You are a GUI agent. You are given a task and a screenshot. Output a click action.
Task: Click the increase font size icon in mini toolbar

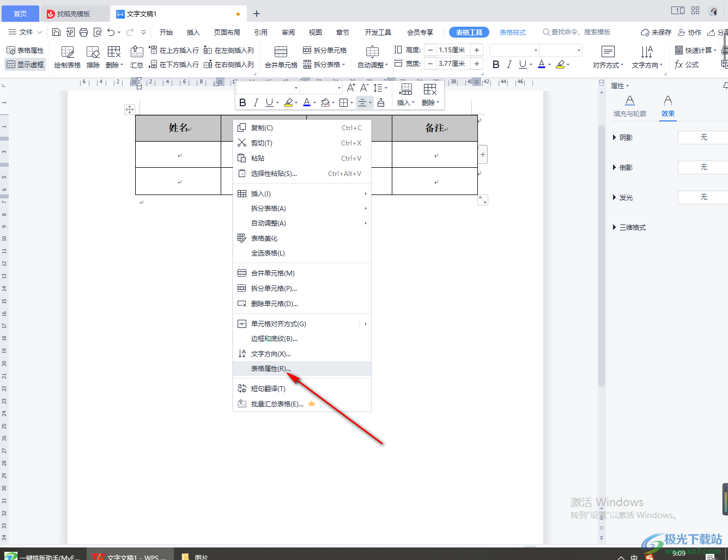351,88
